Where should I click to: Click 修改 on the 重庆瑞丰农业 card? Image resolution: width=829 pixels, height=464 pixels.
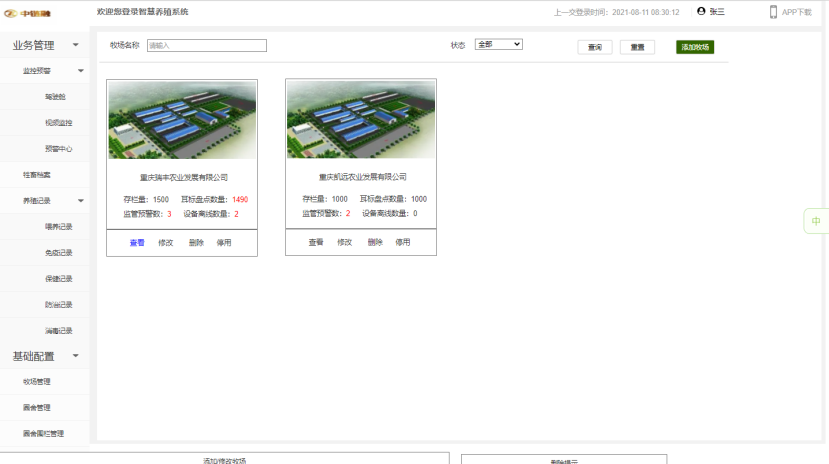click(165, 243)
